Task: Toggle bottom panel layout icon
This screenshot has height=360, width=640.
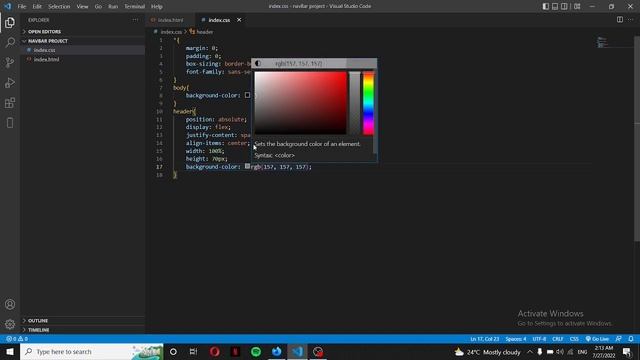Action: point(555,7)
